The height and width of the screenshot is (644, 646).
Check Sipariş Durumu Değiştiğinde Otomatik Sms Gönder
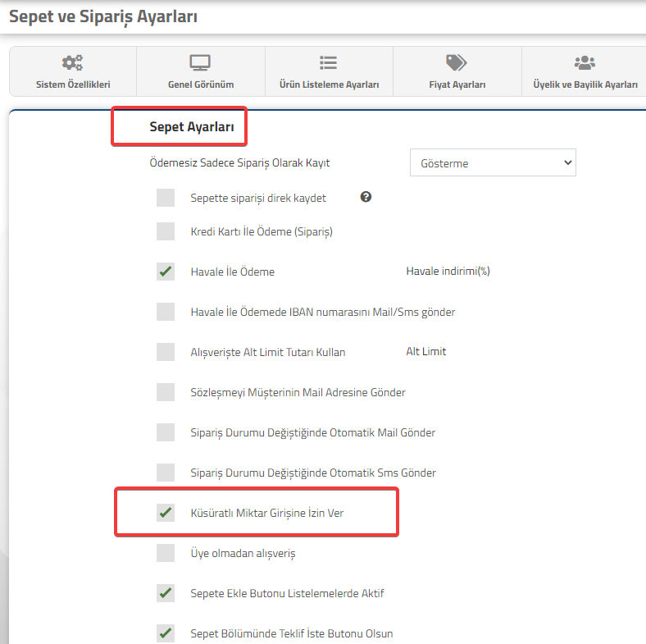(166, 473)
